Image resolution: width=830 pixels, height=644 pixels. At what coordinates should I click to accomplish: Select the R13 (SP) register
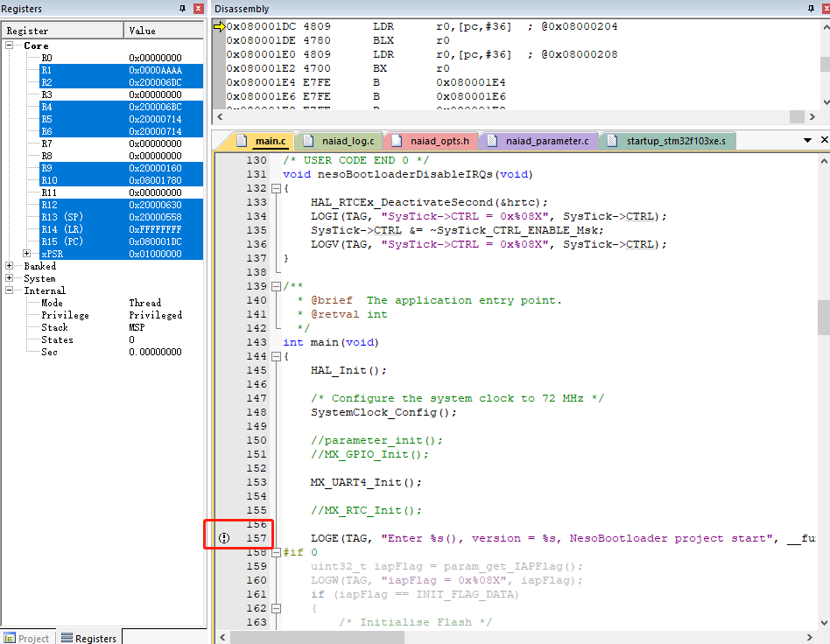coord(121,217)
